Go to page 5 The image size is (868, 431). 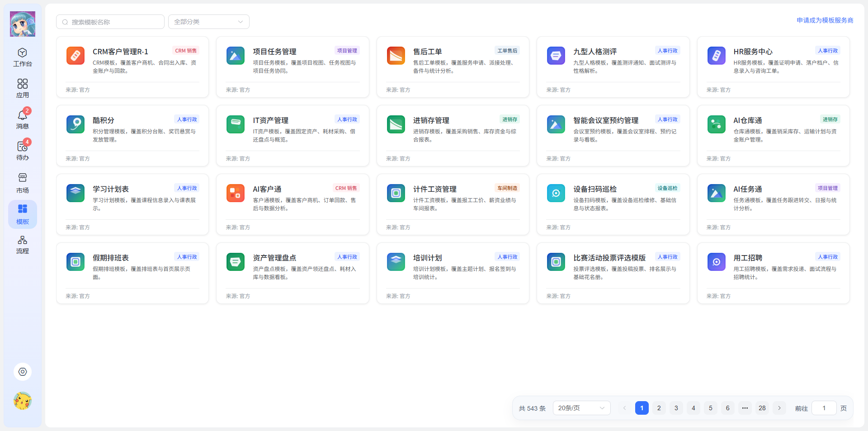point(711,408)
